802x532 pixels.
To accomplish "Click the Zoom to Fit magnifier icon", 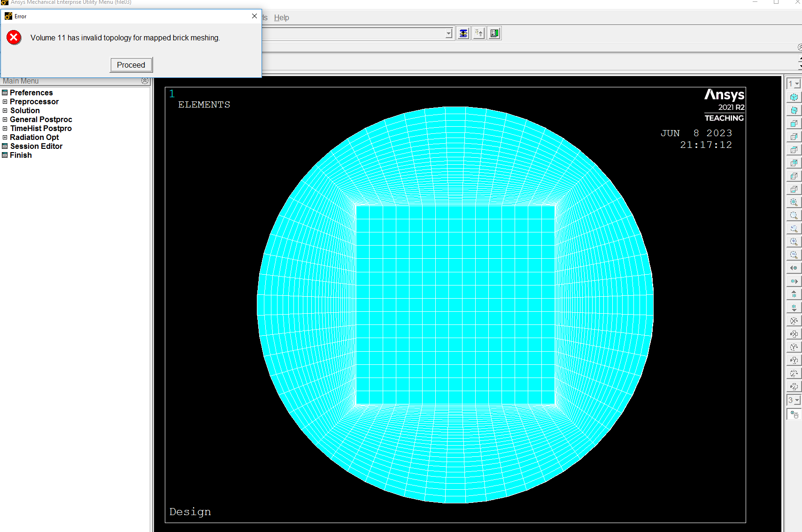I will (x=794, y=202).
